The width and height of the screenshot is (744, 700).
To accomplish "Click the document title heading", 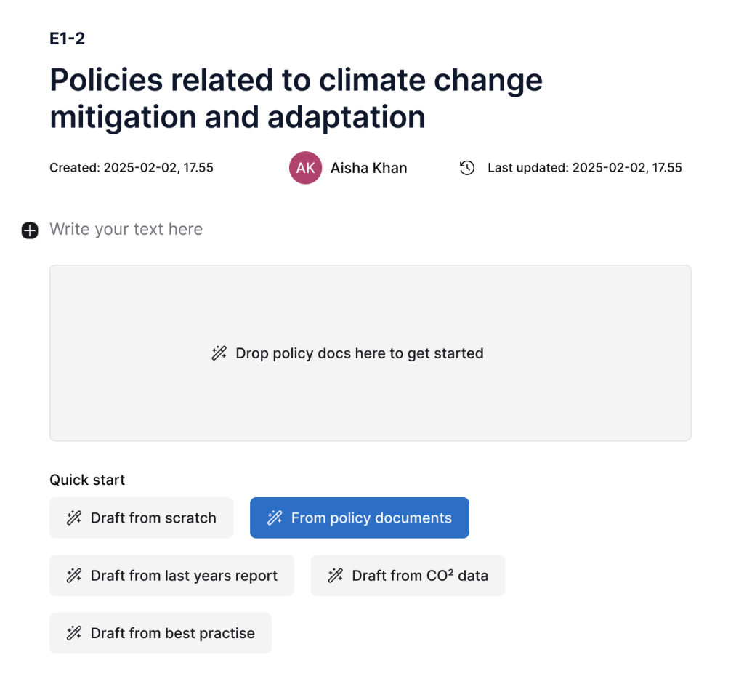I will 296,98.
